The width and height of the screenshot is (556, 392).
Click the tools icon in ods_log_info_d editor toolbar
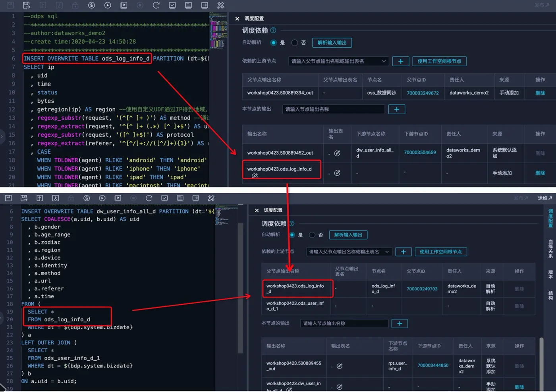coord(220,5)
